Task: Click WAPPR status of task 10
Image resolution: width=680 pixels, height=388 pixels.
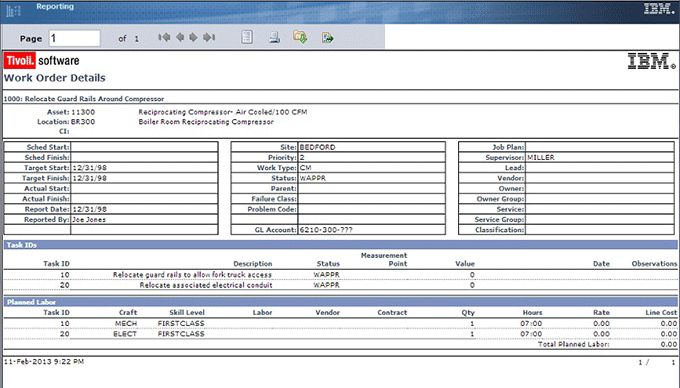Action: coord(327,275)
